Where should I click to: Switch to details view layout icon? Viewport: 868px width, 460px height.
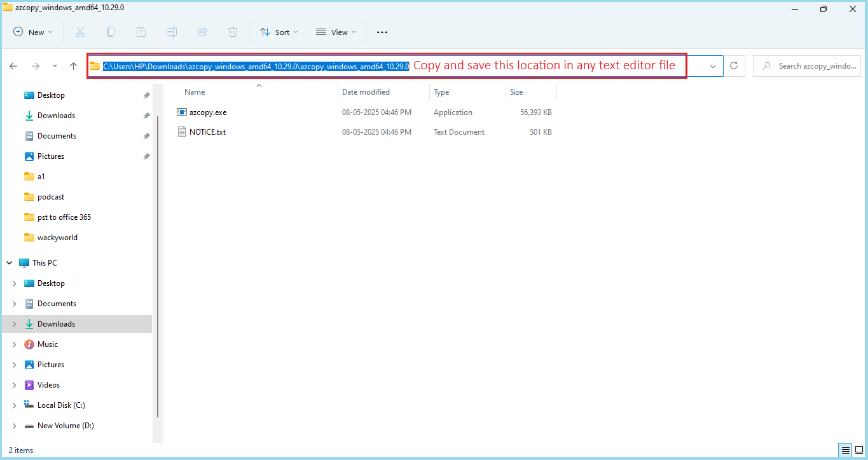(x=845, y=450)
